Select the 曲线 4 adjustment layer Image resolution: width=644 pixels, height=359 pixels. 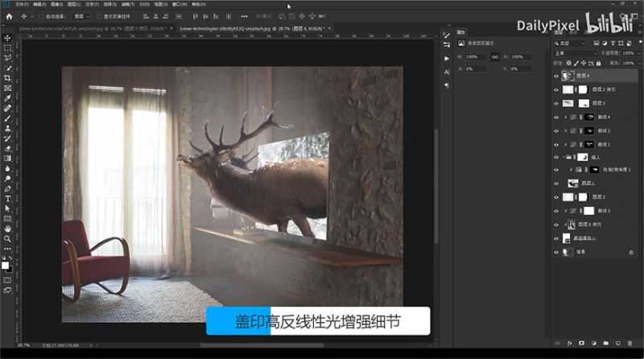click(602, 117)
